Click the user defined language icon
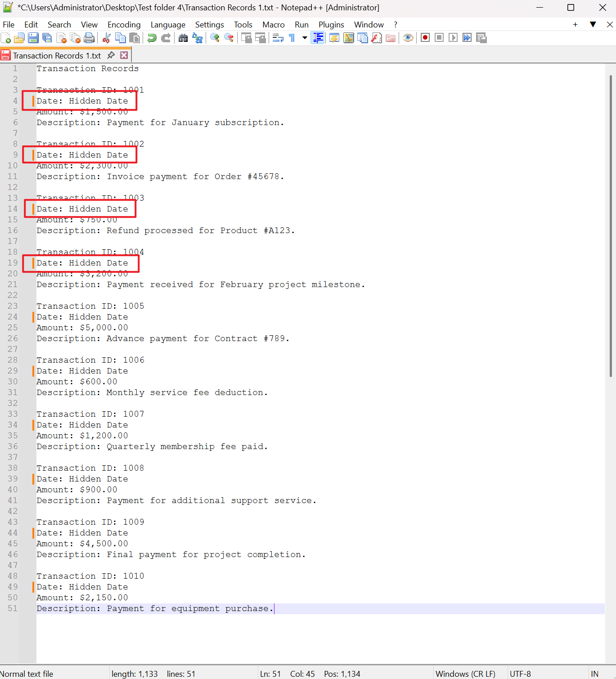The width and height of the screenshot is (616, 679). (x=334, y=38)
